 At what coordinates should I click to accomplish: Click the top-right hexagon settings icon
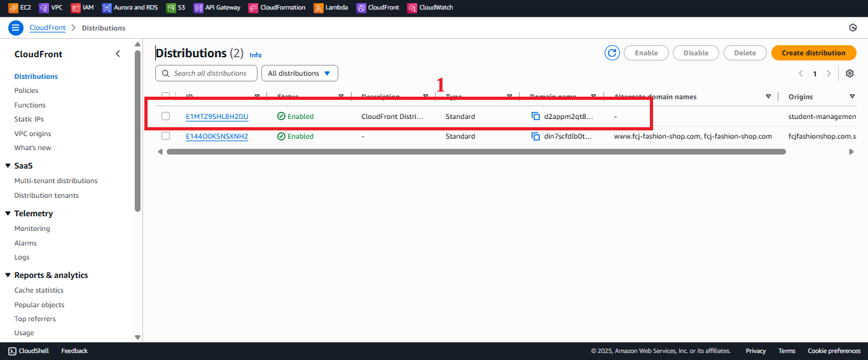point(853,28)
